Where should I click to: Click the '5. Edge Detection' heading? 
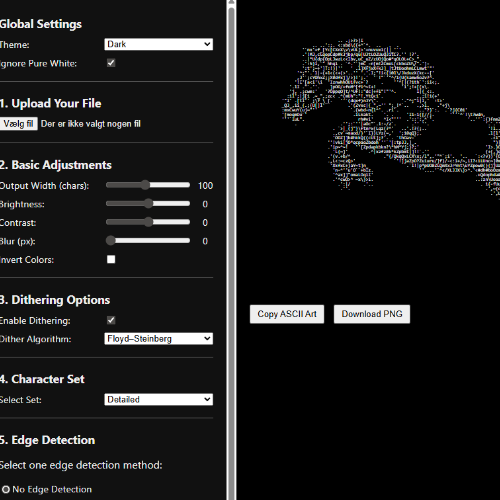[47, 440]
